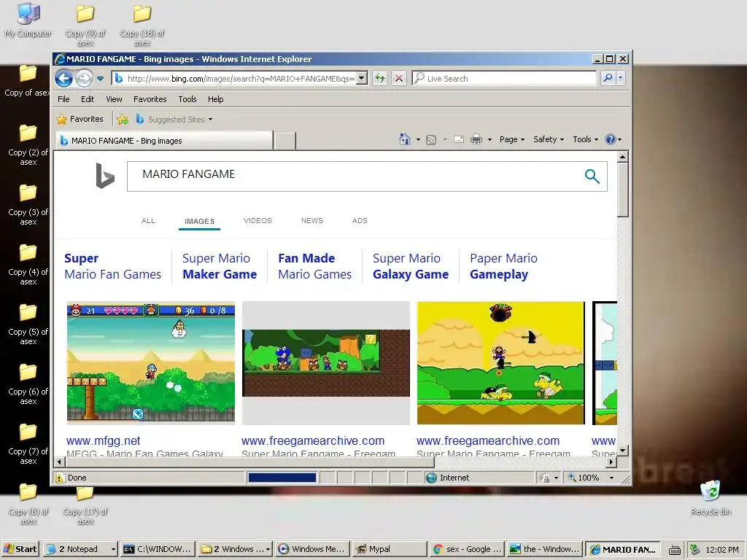747x560 pixels.
Task: Open a new blank tab
Action: 285,141
